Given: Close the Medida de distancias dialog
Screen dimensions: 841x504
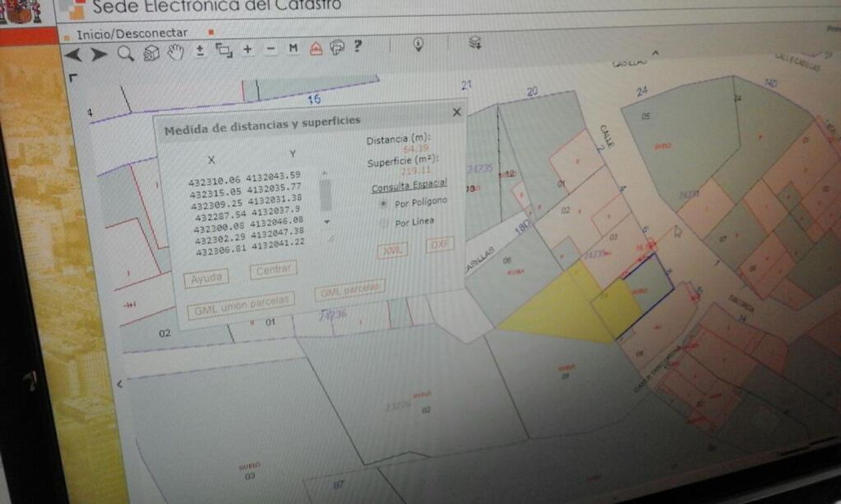Looking at the screenshot, I should (x=457, y=112).
